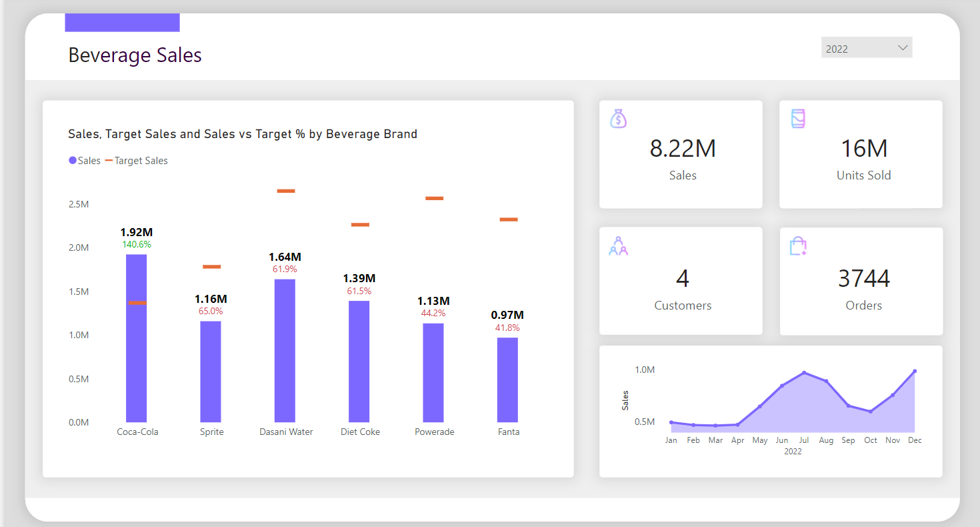Click the Powerade target sales marker
This screenshot has height=527, width=980.
(434, 198)
